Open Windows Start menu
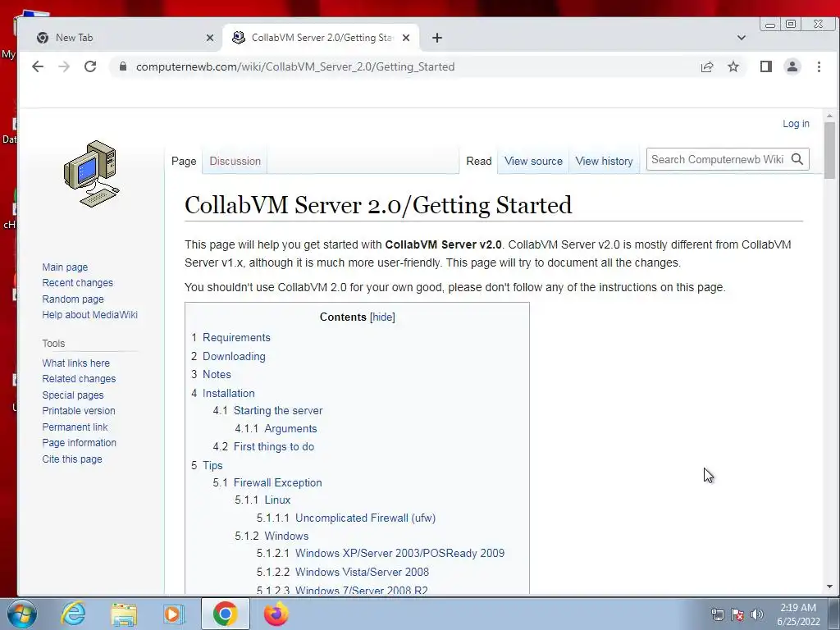840x630 pixels. [22, 614]
